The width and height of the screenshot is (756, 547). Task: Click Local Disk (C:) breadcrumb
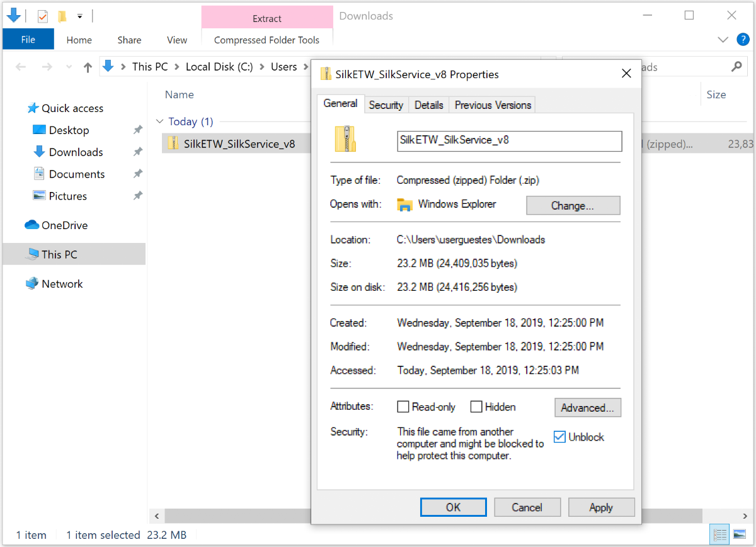[219, 67]
